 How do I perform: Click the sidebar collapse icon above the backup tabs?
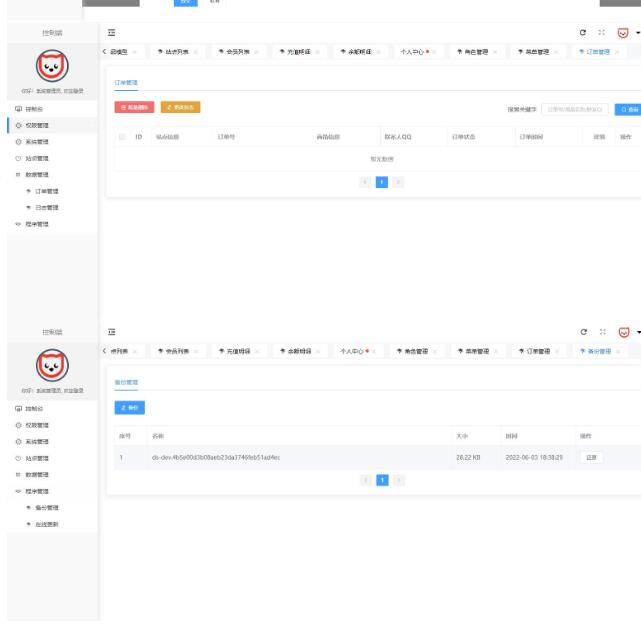111,333
